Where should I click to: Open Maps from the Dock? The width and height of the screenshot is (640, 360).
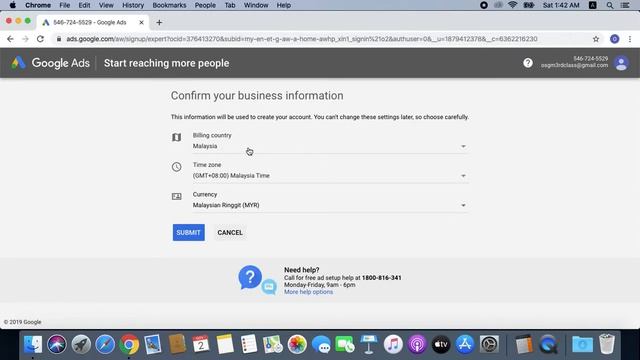tap(273, 344)
